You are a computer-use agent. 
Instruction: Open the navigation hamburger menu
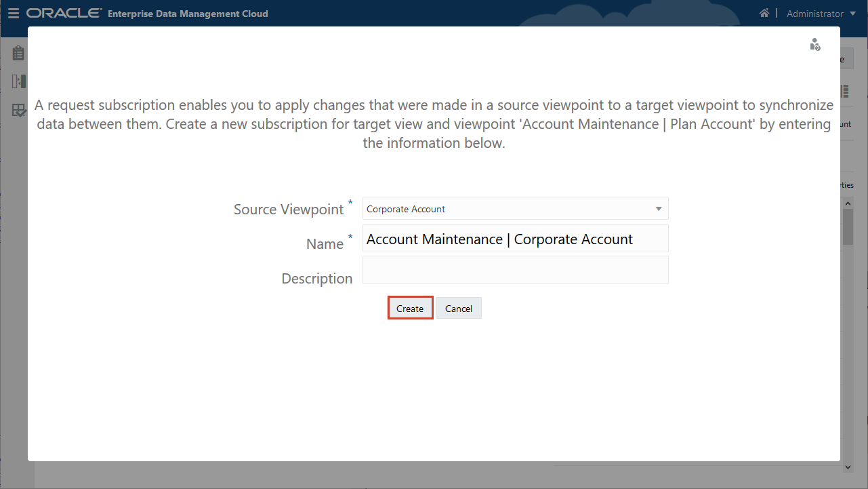coord(14,13)
